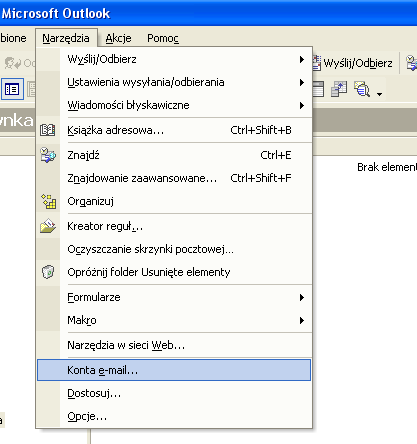Screen dimensions: 417x444
Task: Open Opcje settings dialog
Action: [174, 416]
